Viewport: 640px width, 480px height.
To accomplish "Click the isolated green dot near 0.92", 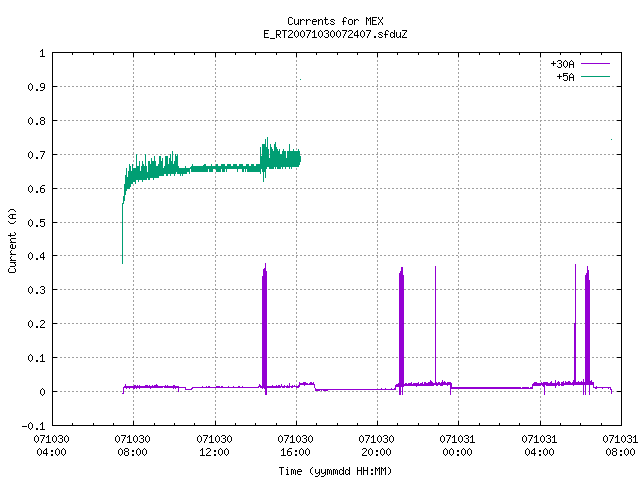I will (300, 79).
